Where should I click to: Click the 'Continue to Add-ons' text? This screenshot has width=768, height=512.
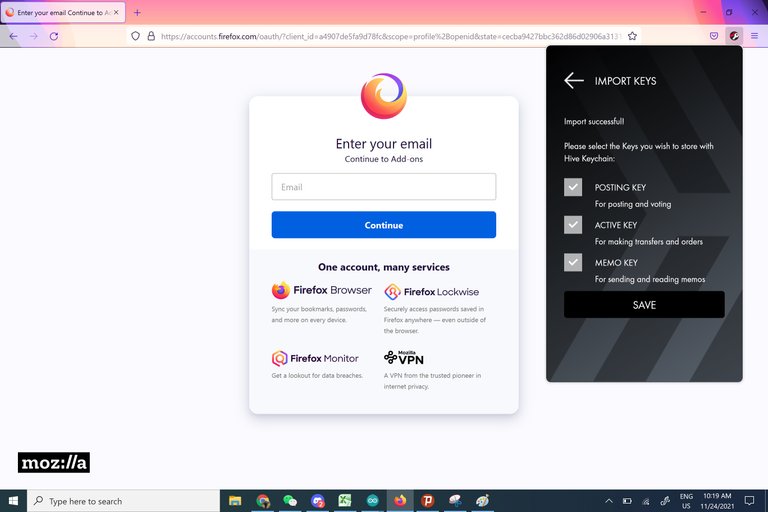[x=384, y=159]
